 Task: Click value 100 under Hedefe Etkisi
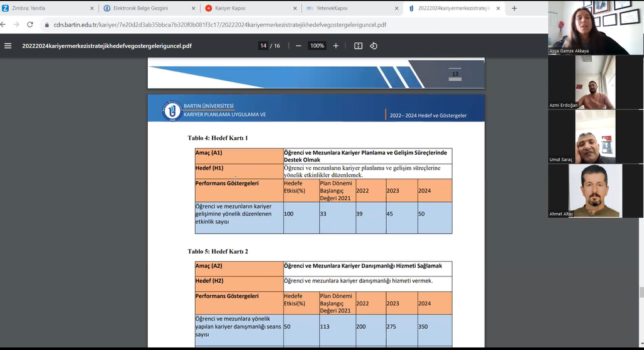pos(289,214)
